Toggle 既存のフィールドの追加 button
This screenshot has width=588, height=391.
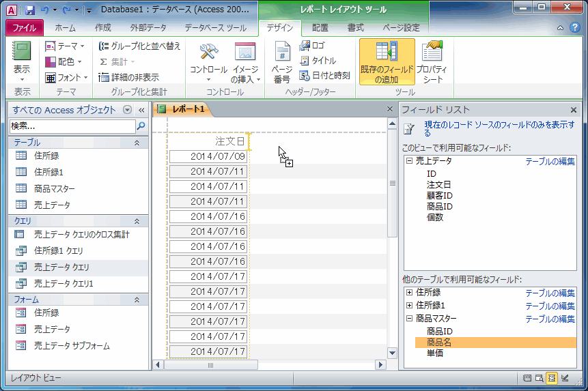(x=387, y=62)
